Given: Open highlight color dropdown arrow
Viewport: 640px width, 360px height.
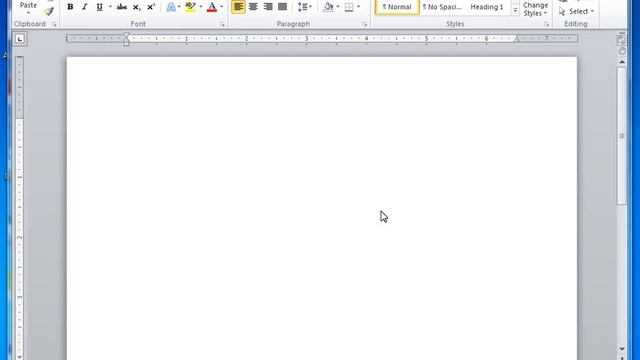Looking at the screenshot, I should pos(201,7).
